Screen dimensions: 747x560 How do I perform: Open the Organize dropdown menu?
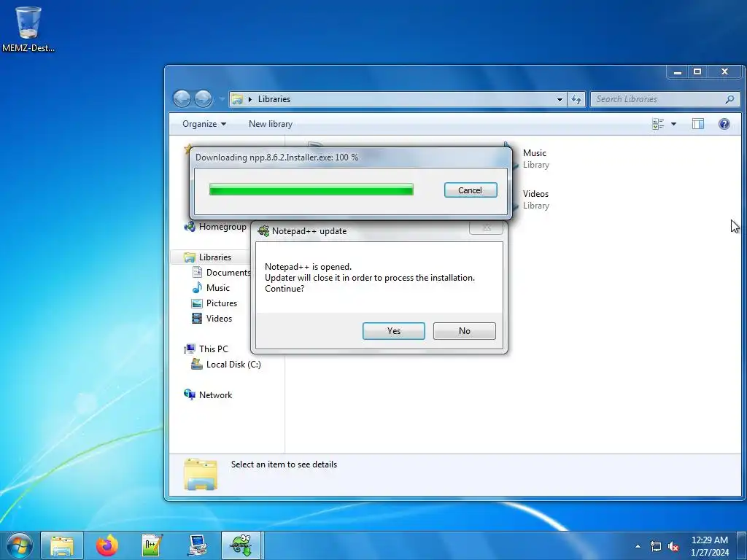(x=204, y=124)
